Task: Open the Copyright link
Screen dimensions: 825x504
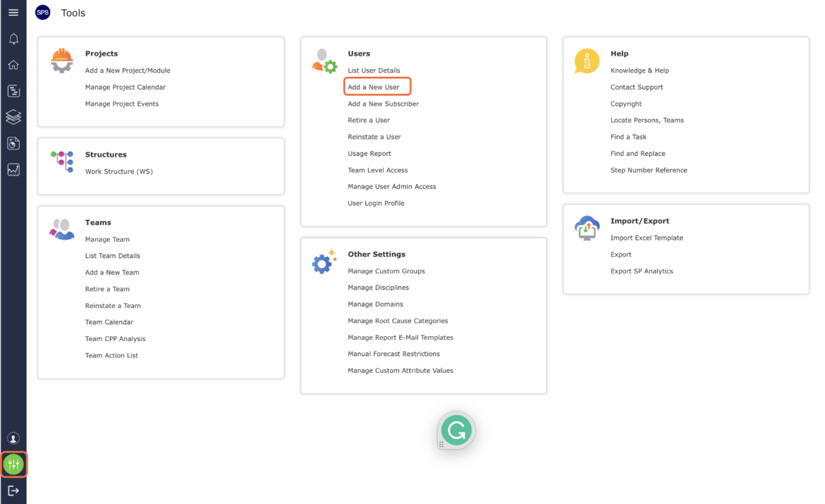Action: (x=626, y=104)
